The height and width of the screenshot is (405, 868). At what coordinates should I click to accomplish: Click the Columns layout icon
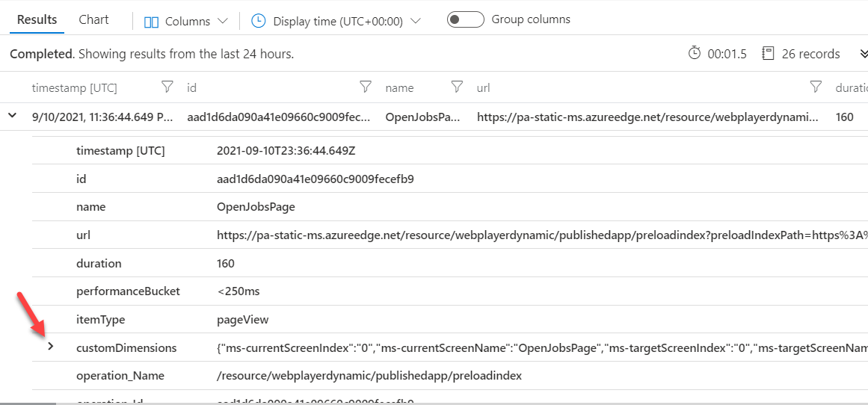tap(151, 22)
